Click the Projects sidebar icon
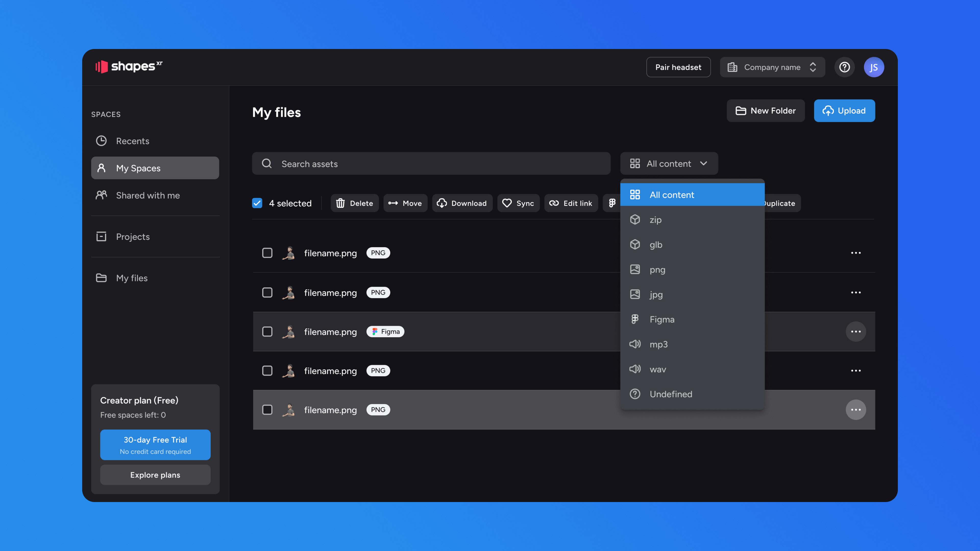The width and height of the screenshot is (980, 551). [101, 236]
